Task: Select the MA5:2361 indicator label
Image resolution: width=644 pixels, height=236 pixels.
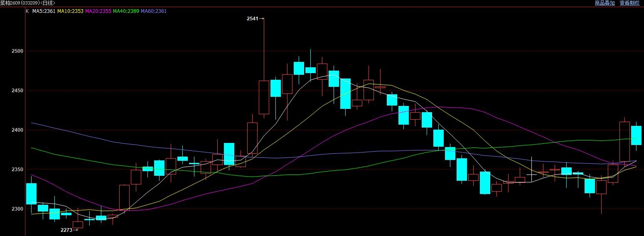Action: pyautogui.click(x=44, y=11)
